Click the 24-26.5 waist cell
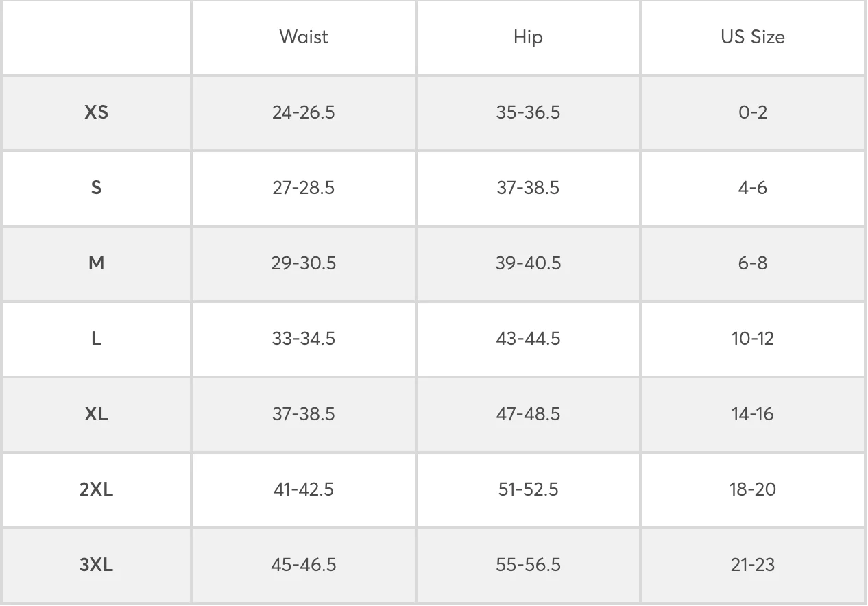Viewport: 868px width, 606px height. pos(304,112)
